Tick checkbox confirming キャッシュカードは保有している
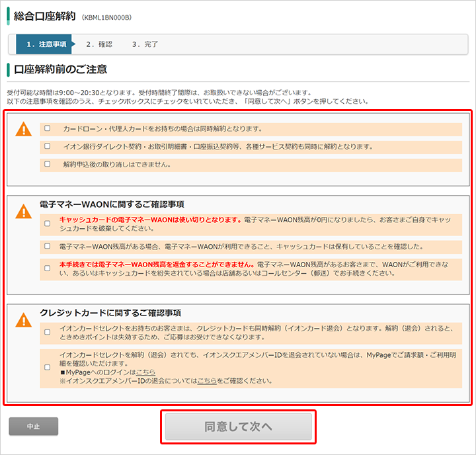Viewport: 476px width, 455px height. 48,246
